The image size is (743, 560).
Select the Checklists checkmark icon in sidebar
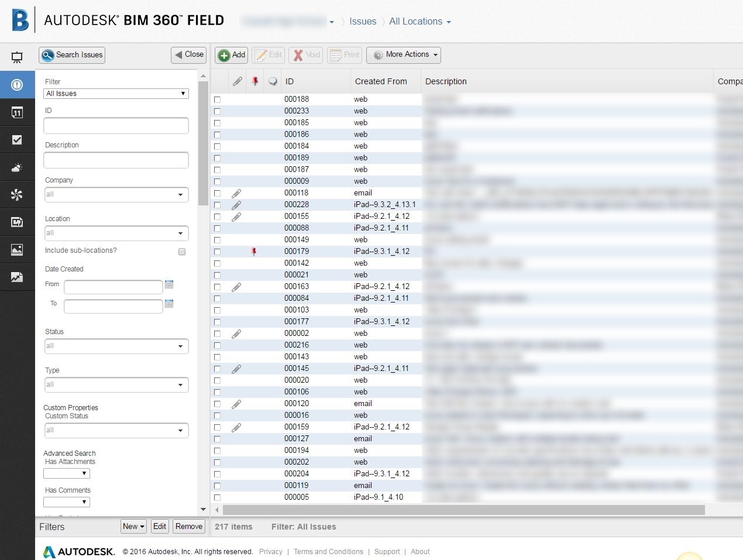[17, 139]
